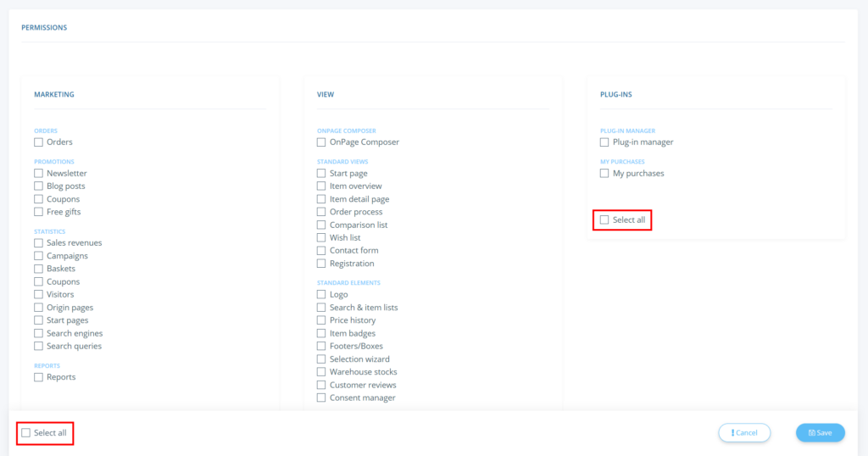The image size is (868, 456).
Task: Tick the Customer reviews checkbox
Action: pyautogui.click(x=321, y=385)
